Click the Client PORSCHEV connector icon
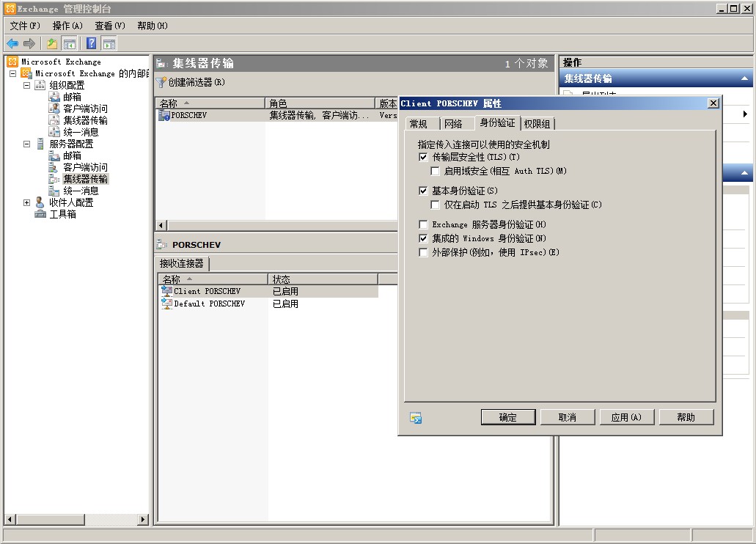The image size is (756, 544). (167, 291)
